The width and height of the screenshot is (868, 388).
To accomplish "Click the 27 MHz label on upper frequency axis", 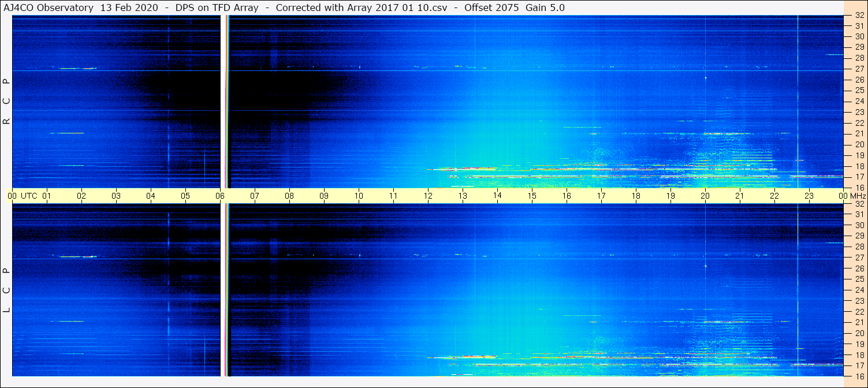I will pos(859,68).
